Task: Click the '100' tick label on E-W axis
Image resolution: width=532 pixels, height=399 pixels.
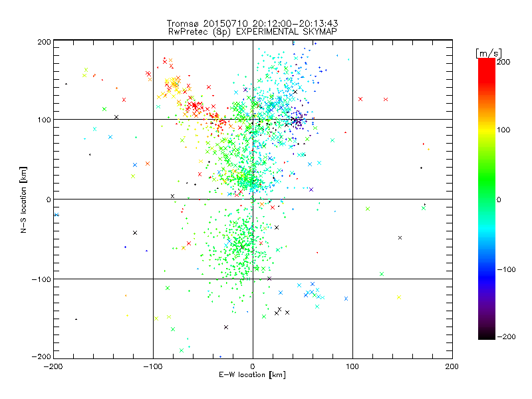Action: [x=352, y=366]
